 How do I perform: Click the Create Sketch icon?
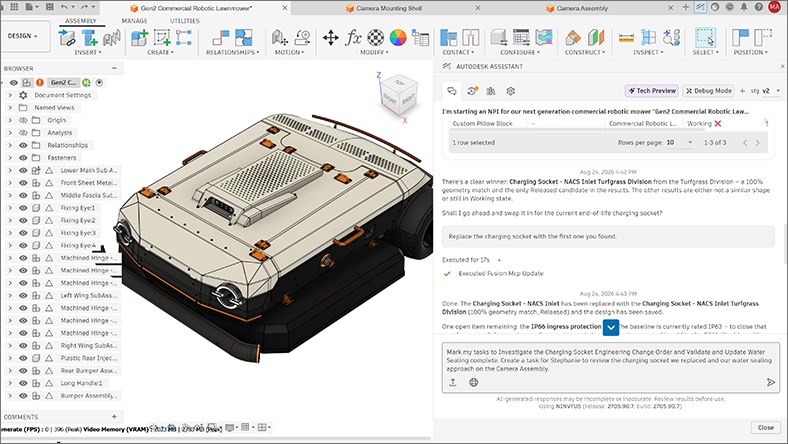click(x=162, y=38)
